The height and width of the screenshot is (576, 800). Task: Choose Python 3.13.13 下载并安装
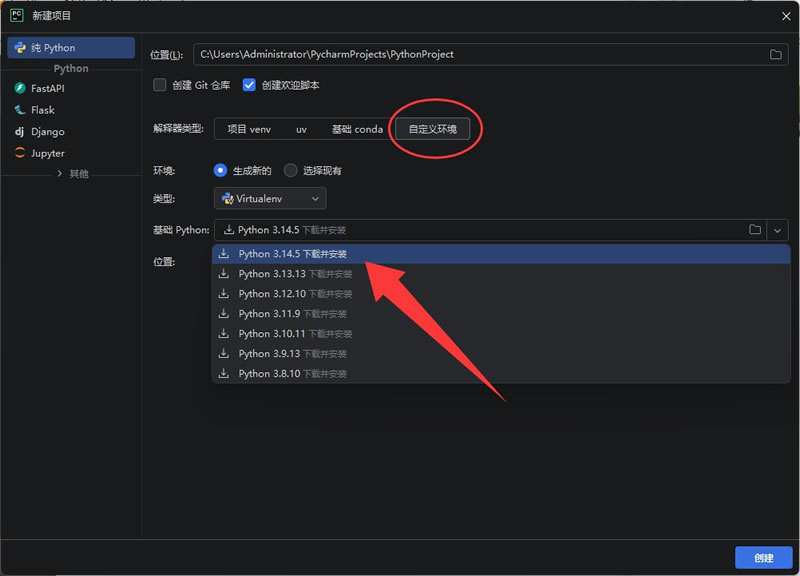501,274
